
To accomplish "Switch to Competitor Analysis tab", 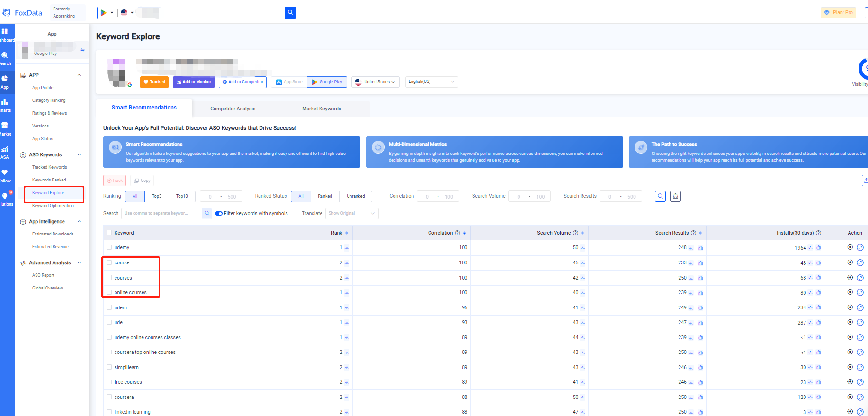I will pyautogui.click(x=233, y=109).
